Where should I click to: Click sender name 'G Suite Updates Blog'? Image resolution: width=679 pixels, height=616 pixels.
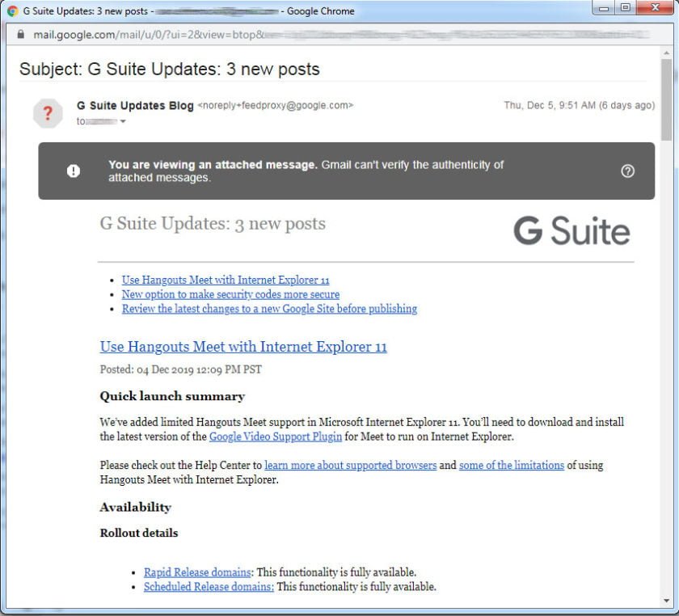coord(135,106)
